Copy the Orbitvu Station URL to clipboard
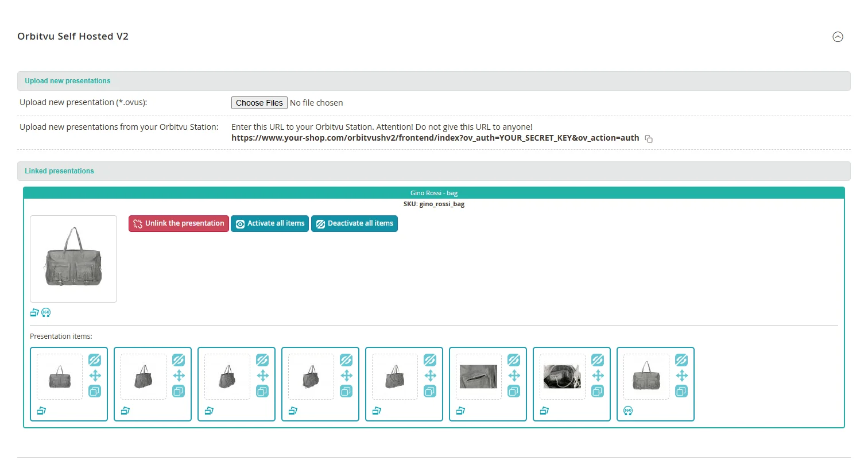Image resolution: width=868 pixels, height=476 pixels. [649, 139]
